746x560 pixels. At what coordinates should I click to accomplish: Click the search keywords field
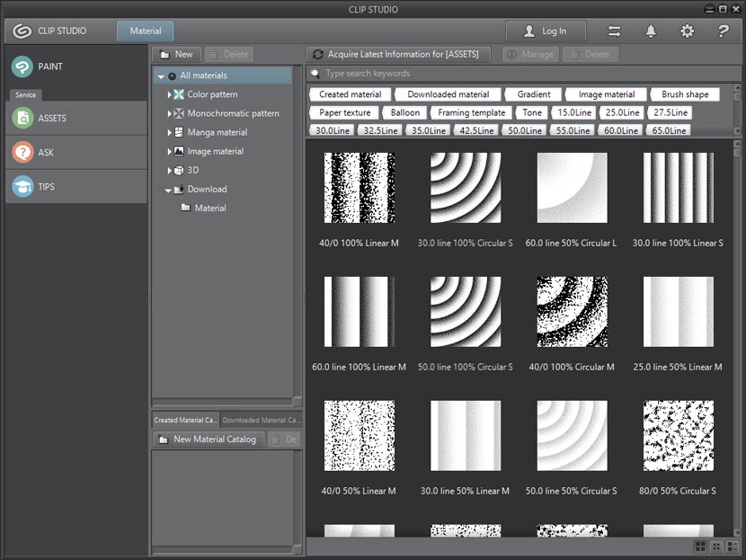pos(523,74)
